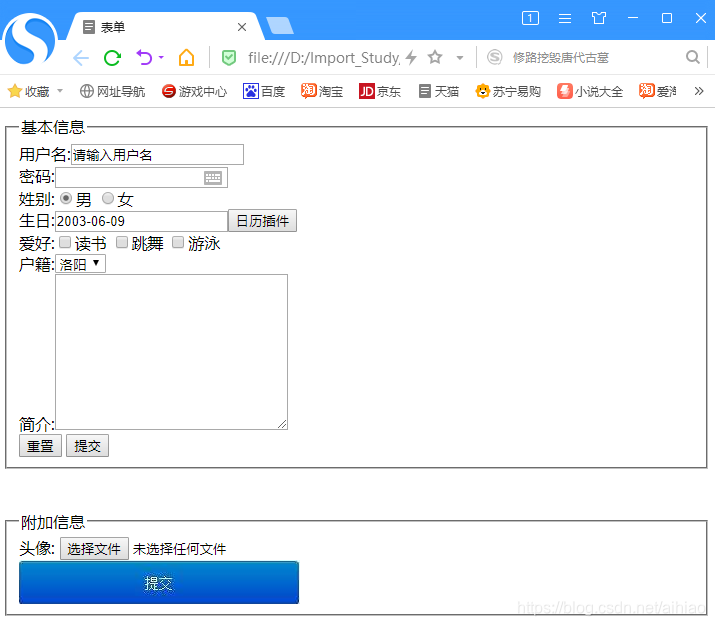Check the 游泳 hobby checkbox
The image size is (715, 626).
click(178, 242)
